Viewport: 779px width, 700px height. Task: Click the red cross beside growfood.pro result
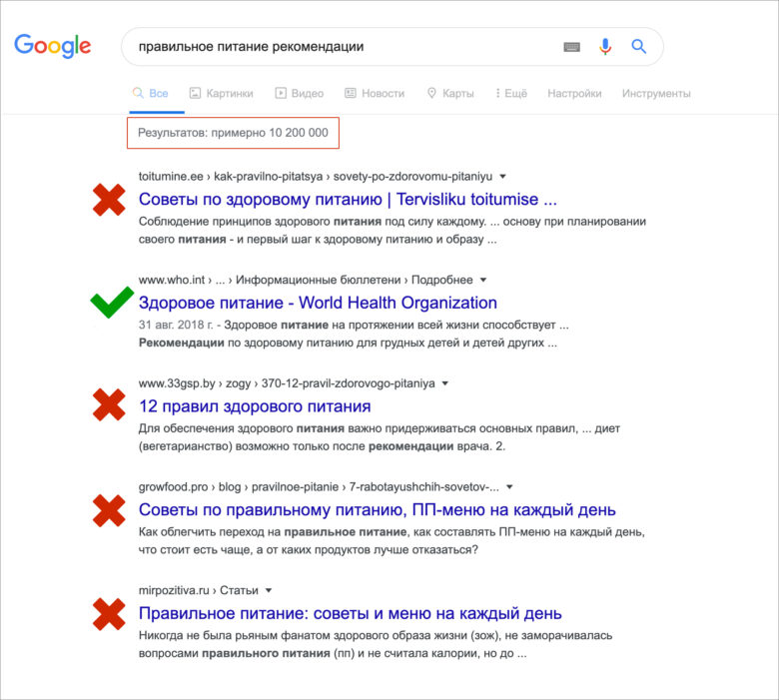[108, 510]
